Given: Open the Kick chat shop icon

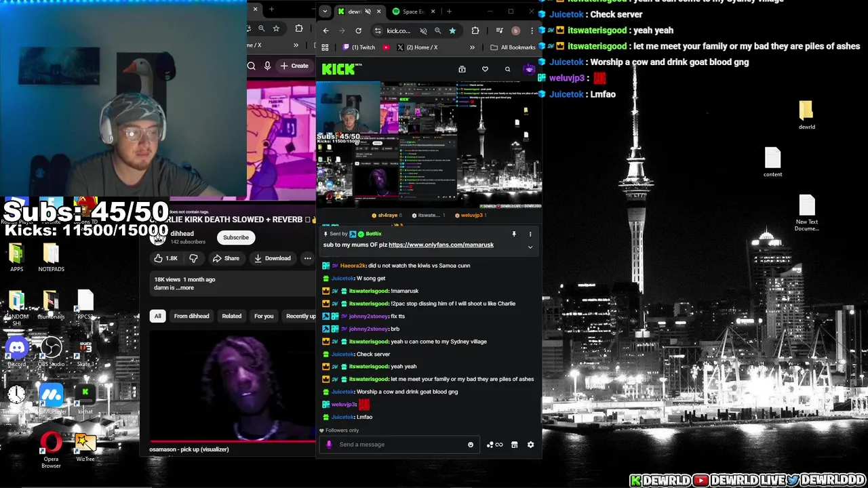Looking at the screenshot, I should (x=514, y=445).
